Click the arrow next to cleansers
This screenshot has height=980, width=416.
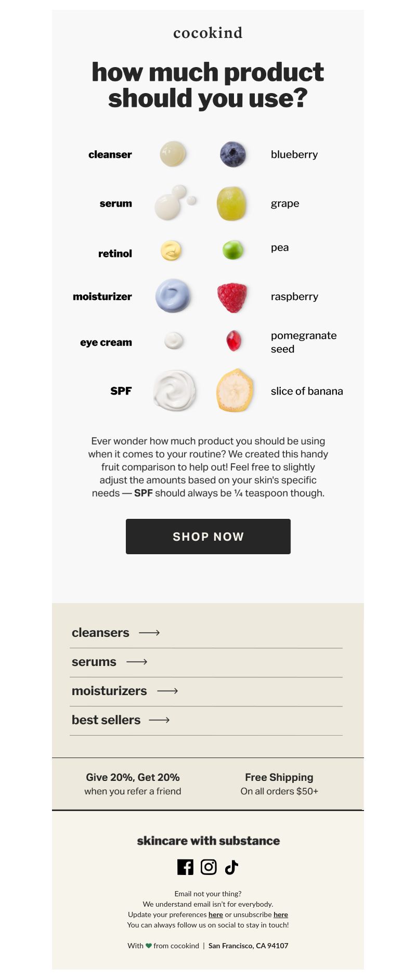click(x=149, y=633)
